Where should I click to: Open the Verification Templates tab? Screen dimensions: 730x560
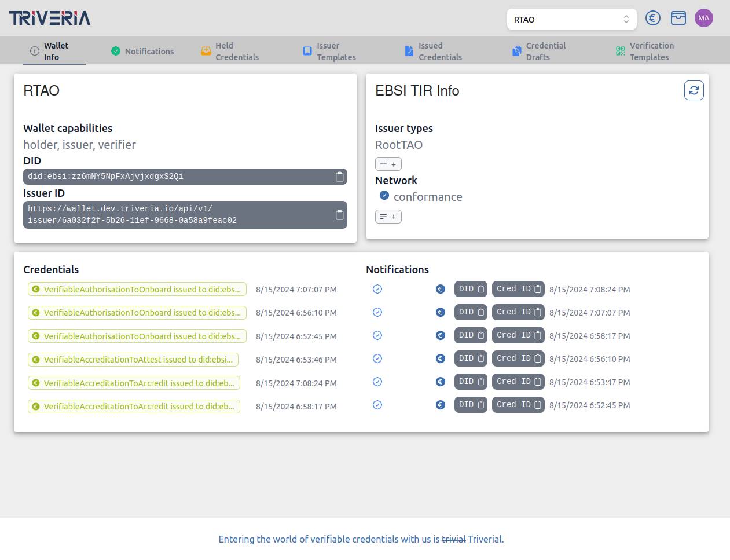pyautogui.click(x=645, y=51)
